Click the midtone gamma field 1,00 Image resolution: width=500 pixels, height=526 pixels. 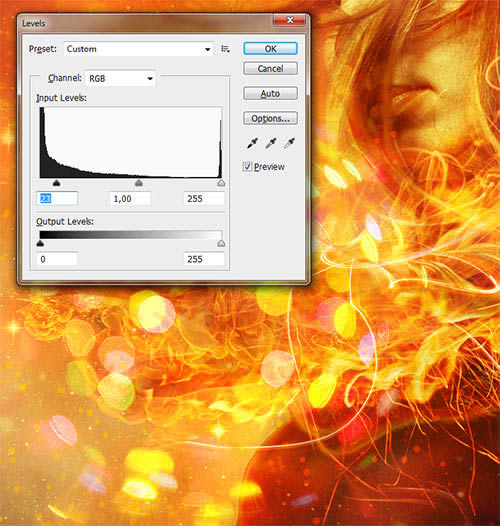(x=130, y=199)
